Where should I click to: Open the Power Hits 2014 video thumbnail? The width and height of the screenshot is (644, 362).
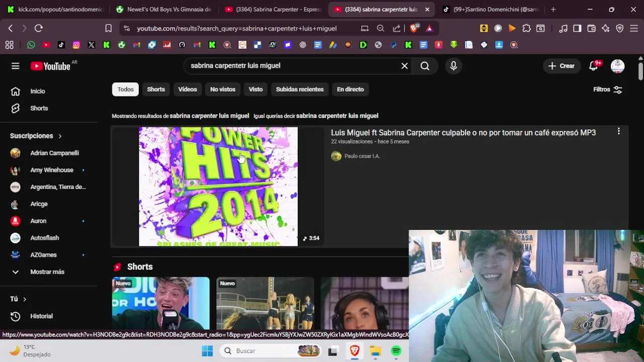click(218, 187)
